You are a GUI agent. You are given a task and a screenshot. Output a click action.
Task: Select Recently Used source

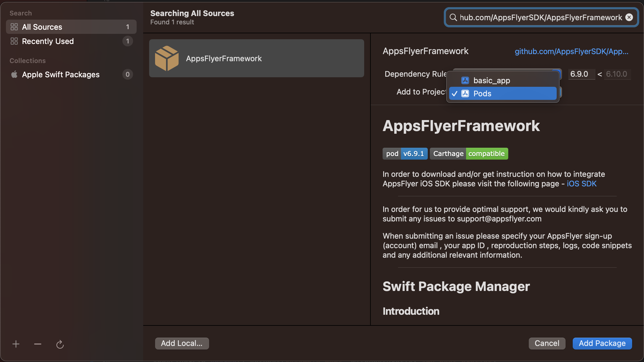point(48,41)
